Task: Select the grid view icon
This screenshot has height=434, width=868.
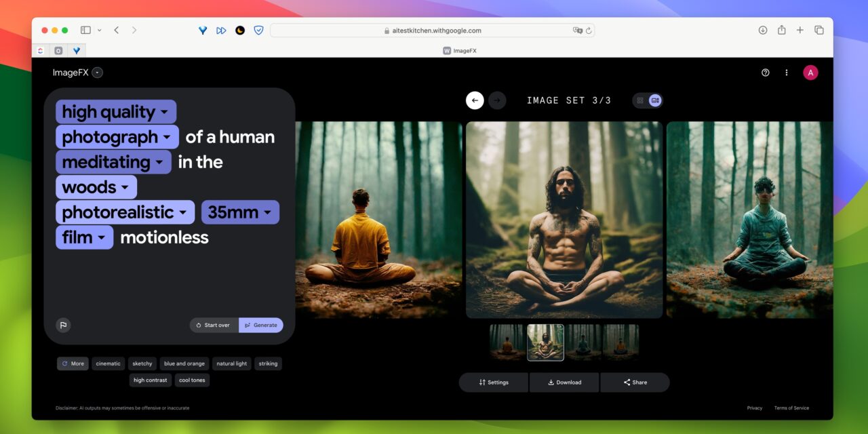Action: [x=640, y=100]
